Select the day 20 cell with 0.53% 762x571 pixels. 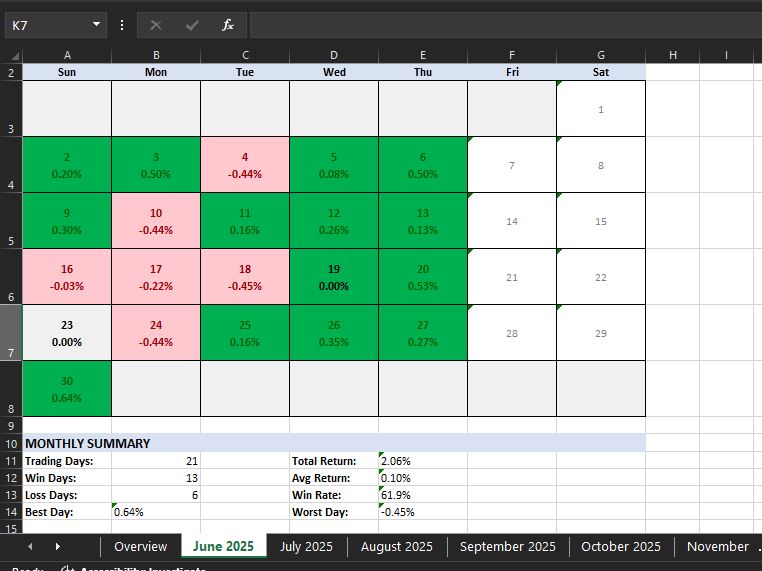coord(423,277)
